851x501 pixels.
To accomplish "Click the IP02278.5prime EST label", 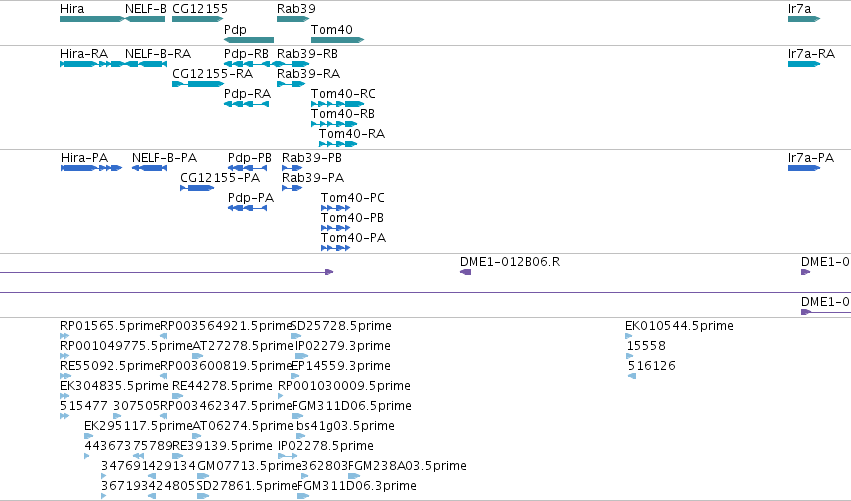I will (326, 446).
